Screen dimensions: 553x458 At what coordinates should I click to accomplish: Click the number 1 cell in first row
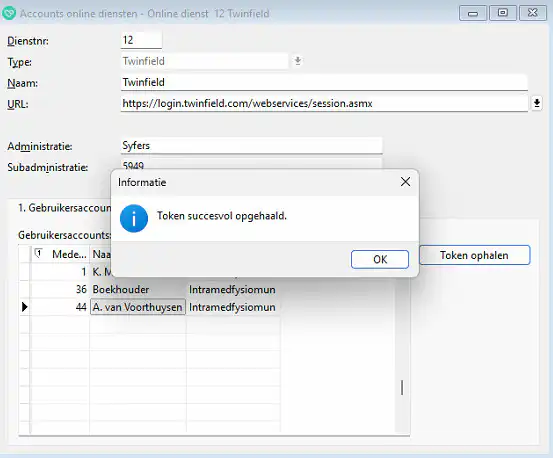click(60, 272)
